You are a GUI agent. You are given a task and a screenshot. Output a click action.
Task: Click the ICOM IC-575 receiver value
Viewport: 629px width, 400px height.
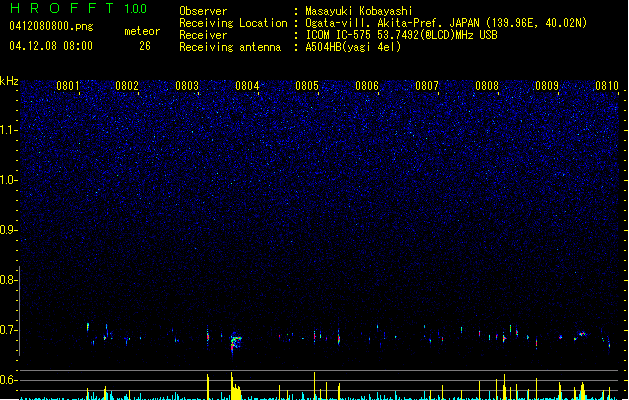tap(401, 35)
